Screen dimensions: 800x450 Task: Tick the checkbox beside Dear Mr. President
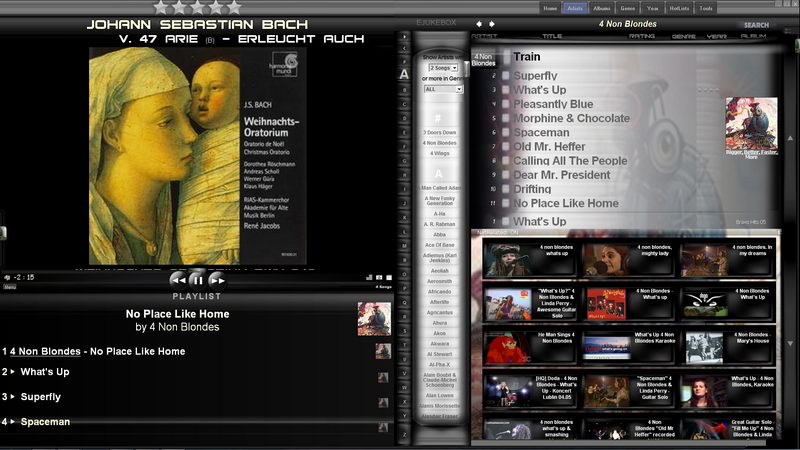[x=506, y=175]
